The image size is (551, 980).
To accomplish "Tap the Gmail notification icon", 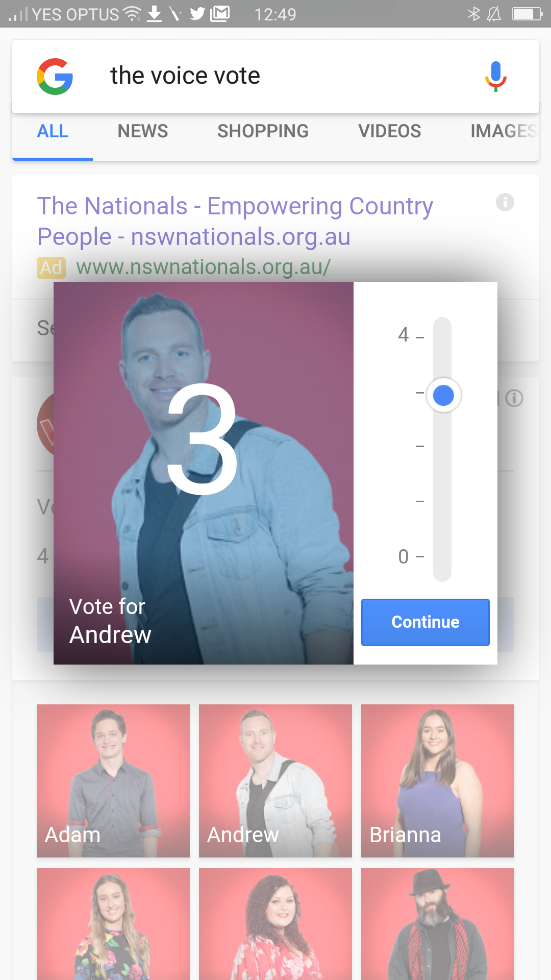I will point(220,14).
